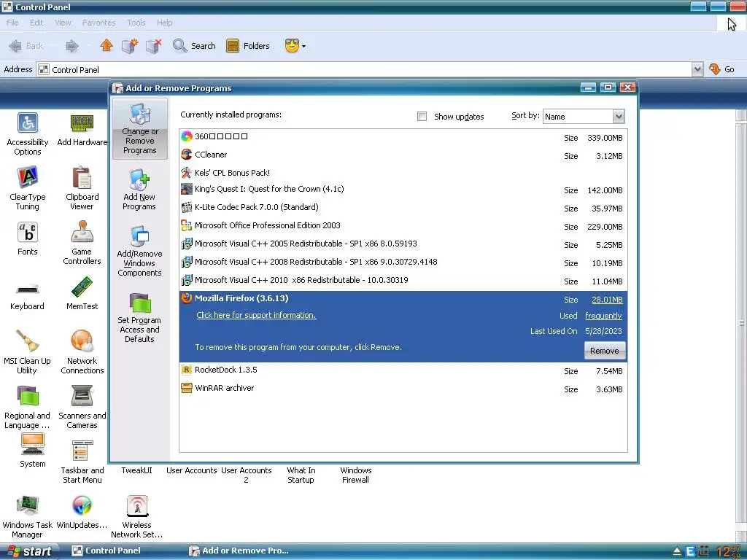747x560 pixels.
Task: Click the Start button
Action: click(29, 551)
